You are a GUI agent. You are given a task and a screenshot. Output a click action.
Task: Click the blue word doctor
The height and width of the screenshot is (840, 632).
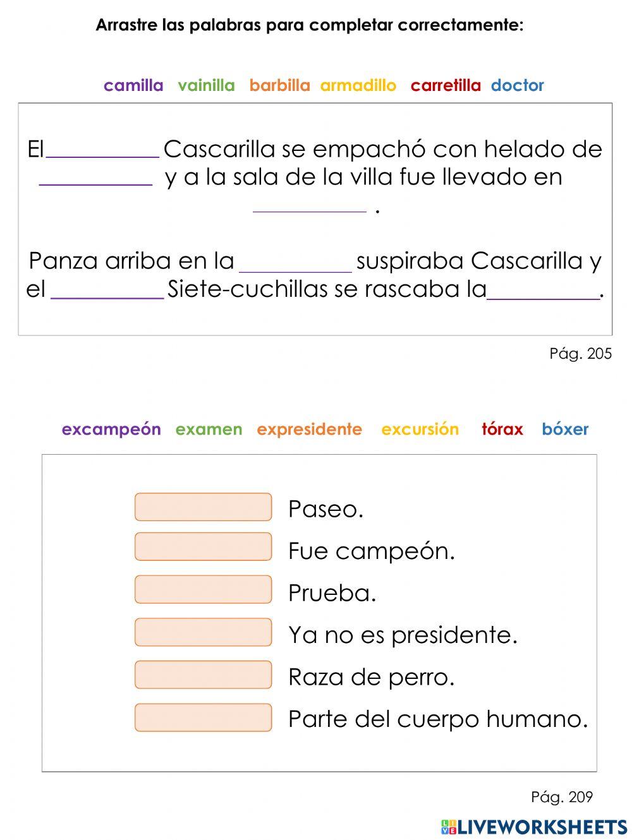coord(517,85)
